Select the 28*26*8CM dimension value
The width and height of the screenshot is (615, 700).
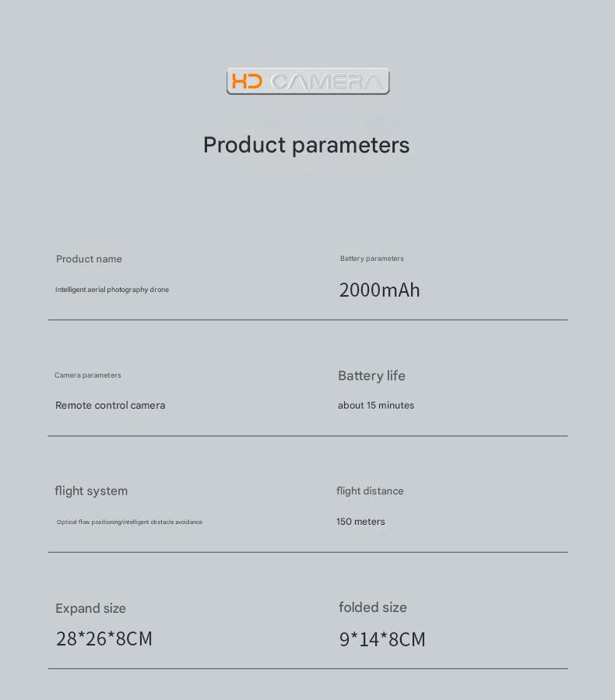(104, 638)
